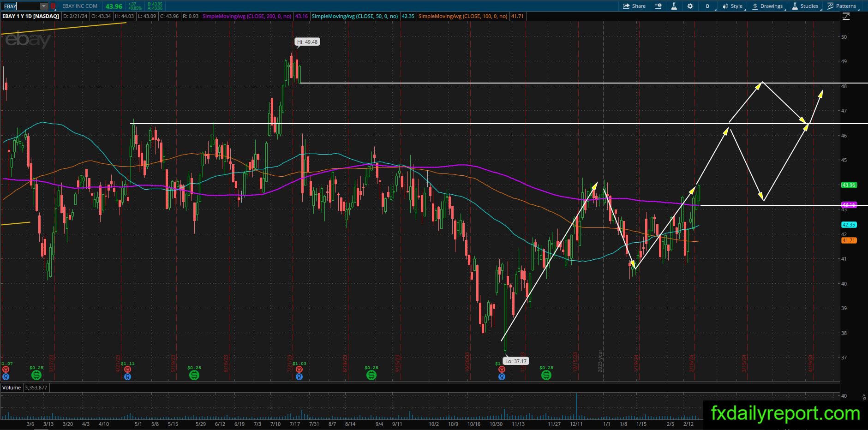Select the 100-period SimpleMovingAvg label
The image size is (868, 430).
tap(463, 16)
